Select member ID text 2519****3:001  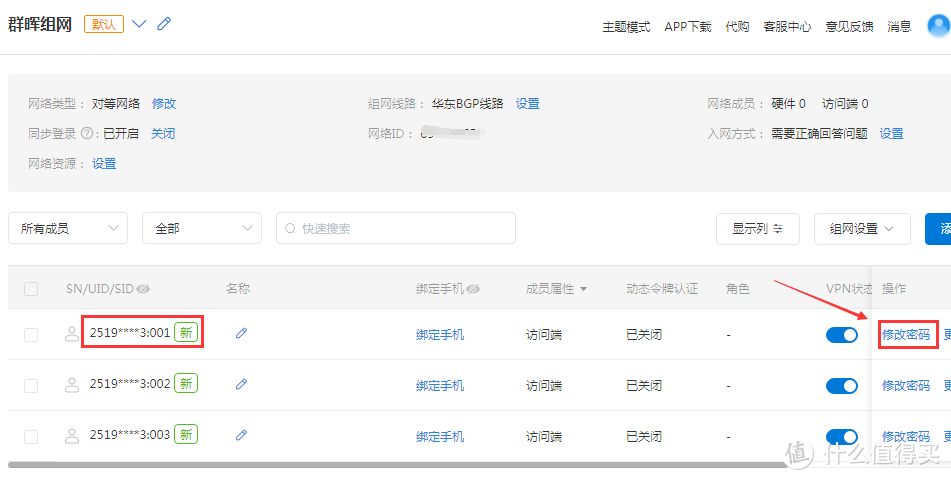point(130,333)
